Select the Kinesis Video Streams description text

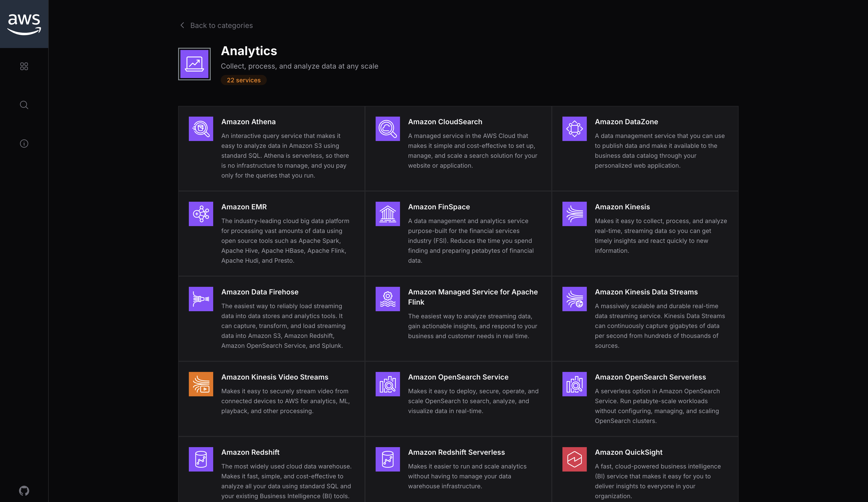285,401
